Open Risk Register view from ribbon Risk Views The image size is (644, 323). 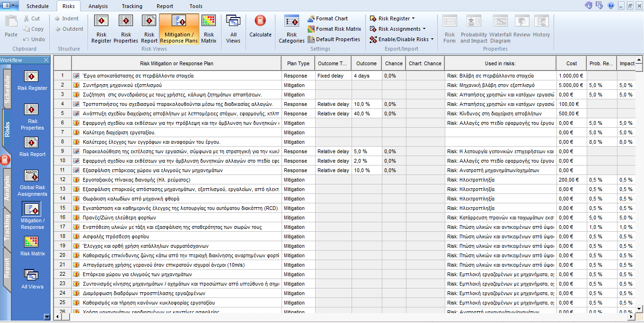[x=102, y=29]
